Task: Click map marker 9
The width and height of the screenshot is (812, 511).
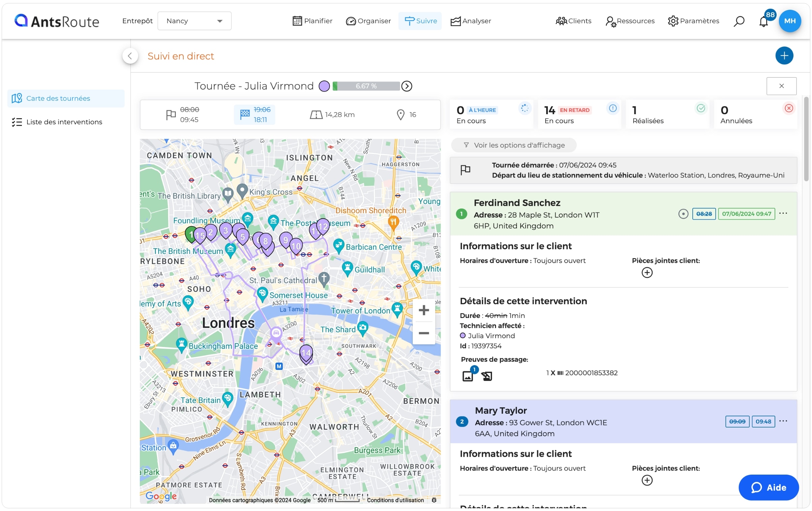Action: (x=286, y=240)
